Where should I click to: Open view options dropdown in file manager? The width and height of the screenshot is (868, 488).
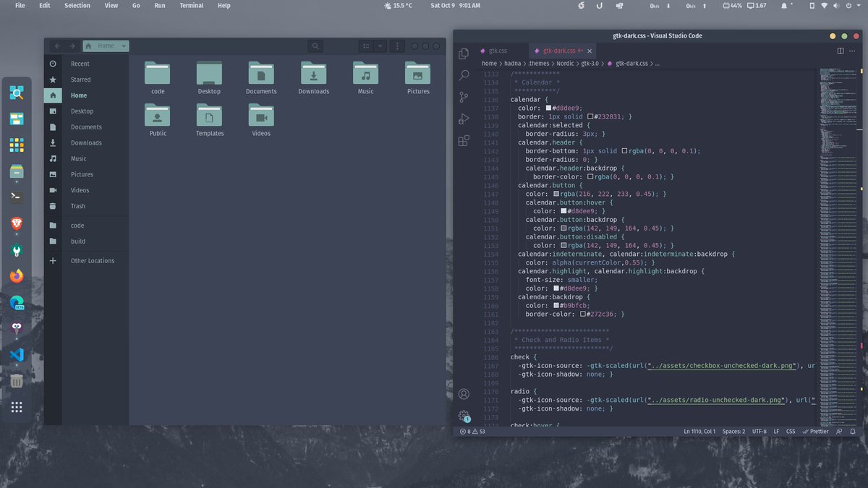[x=380, y=46]
